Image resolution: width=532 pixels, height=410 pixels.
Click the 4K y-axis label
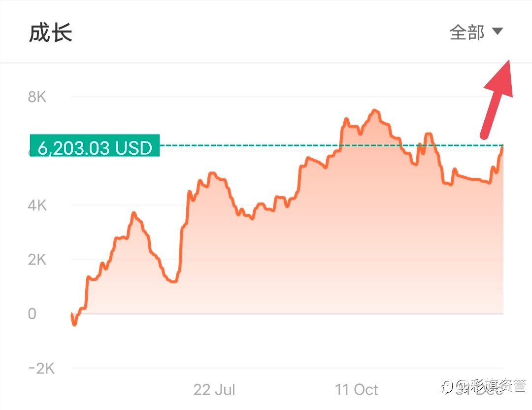click(37, 205)
